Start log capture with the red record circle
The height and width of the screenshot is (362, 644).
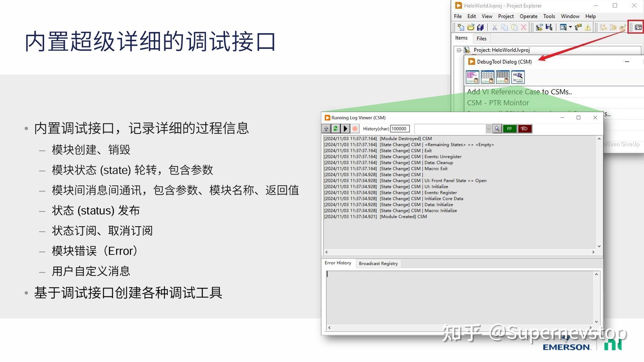(355, 128)
